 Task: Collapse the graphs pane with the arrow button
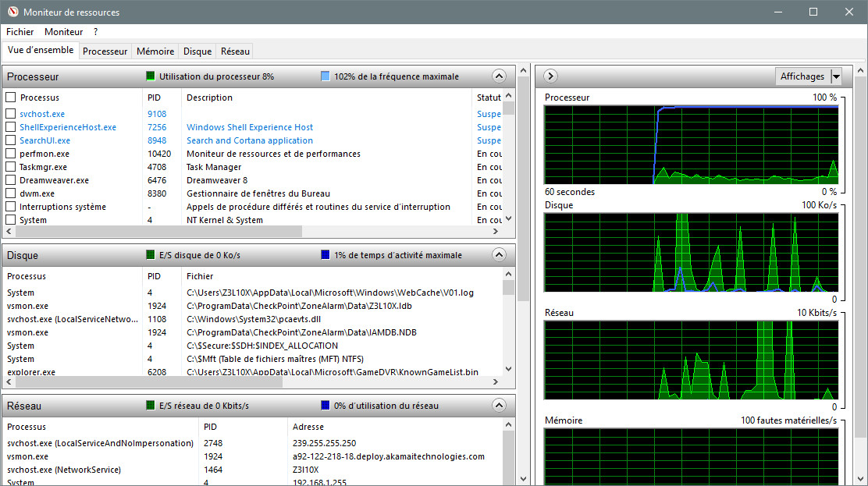[x=550, y=76]
